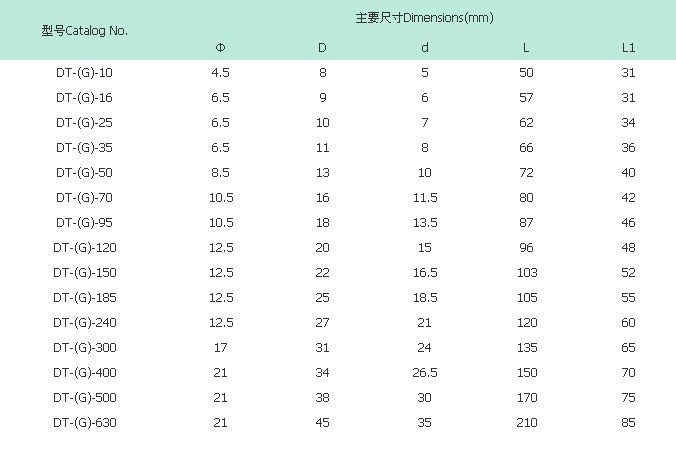Click the 型号Catalog No. header
The image size is (676, 465).
[x=85, y=30]
